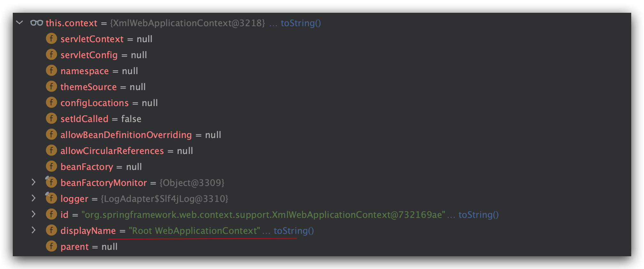Screen dimensions: 644x269
Task: Click the final field icon beside logger
Action: click(51, 198)
